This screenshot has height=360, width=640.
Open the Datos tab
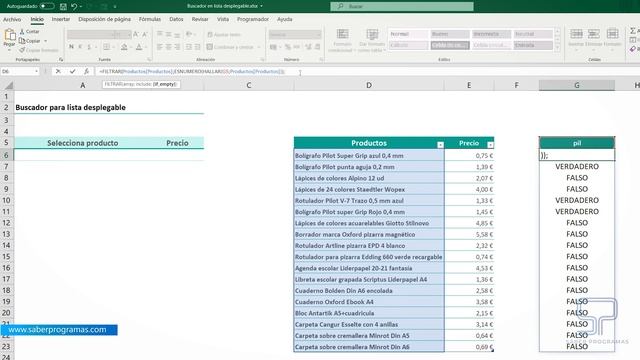tap(176, 19)
